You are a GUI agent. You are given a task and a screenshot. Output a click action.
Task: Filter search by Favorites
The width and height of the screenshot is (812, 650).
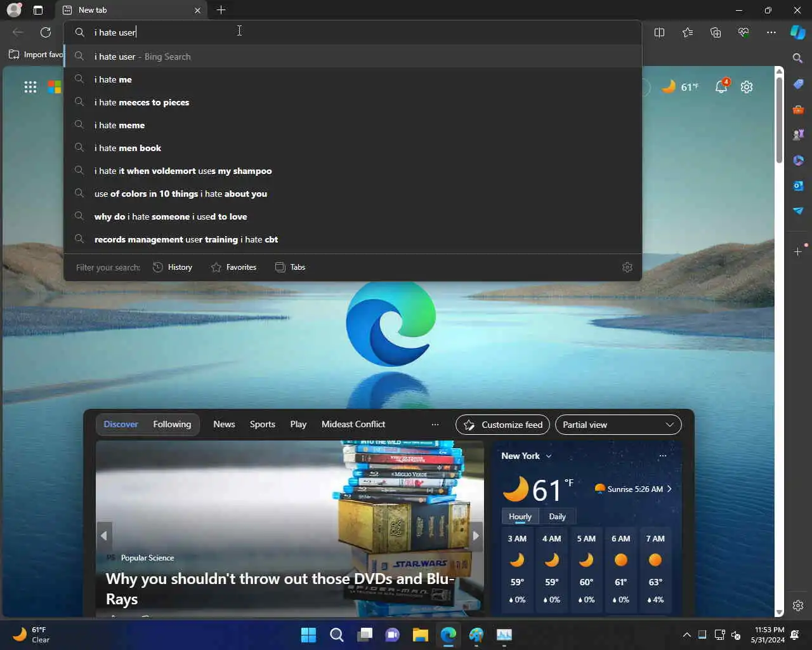click(x=233, y=267)
